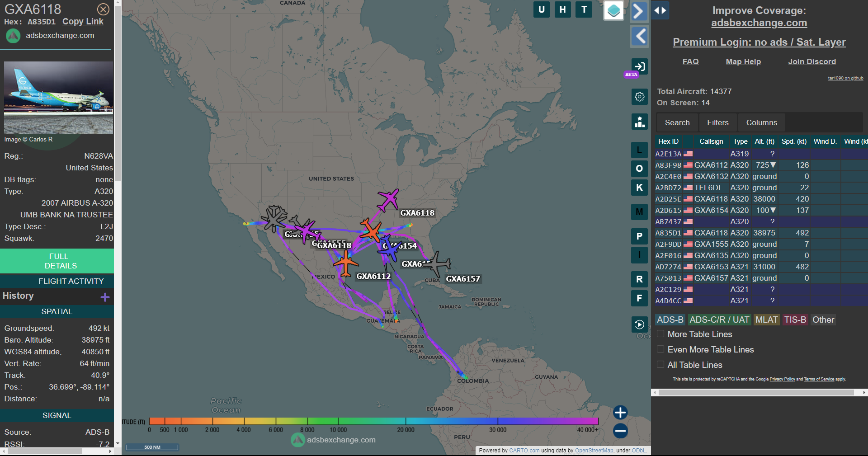Enable Even More Table Lines checkbox
The image size is (868, 456).
click(x=660, y=349)
